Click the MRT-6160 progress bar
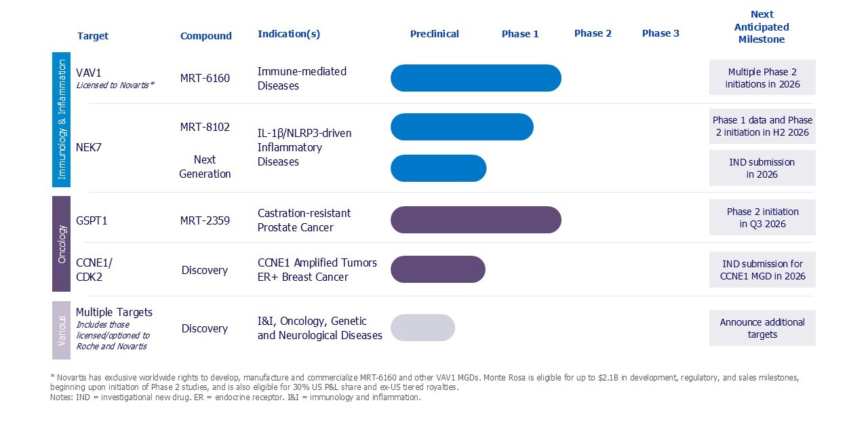 pos(475,78)
